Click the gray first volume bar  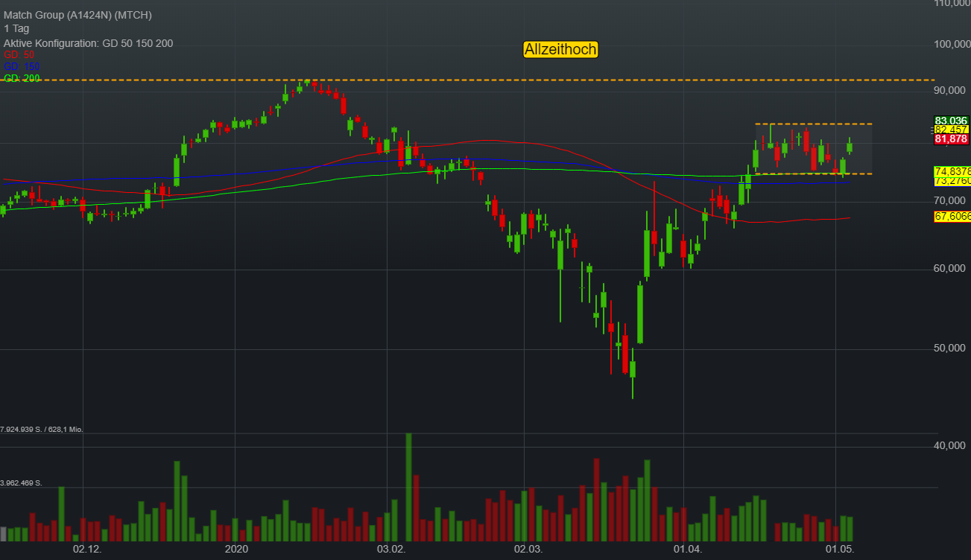[3, 534]
